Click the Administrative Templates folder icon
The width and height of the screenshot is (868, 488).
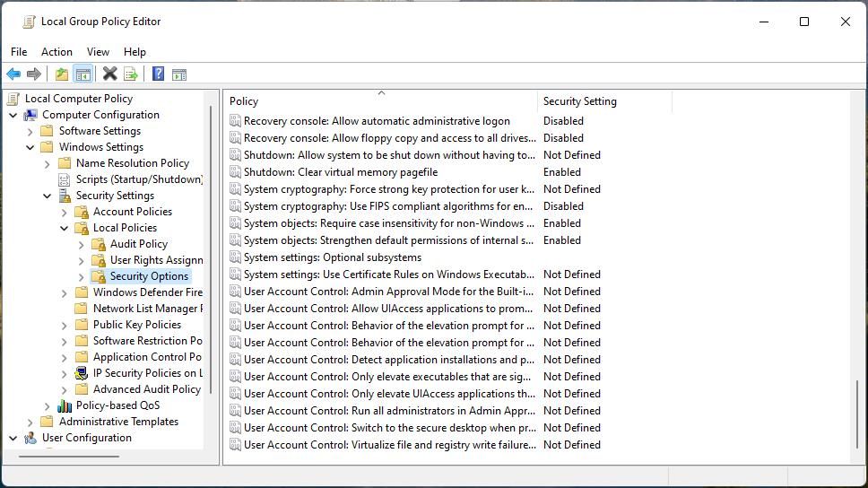48,422
